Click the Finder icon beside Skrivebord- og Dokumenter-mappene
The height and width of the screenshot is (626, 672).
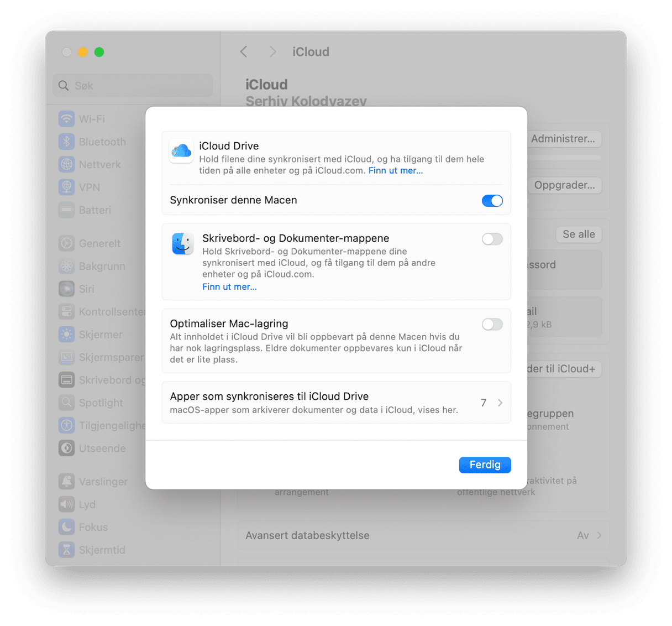[182, 243]
